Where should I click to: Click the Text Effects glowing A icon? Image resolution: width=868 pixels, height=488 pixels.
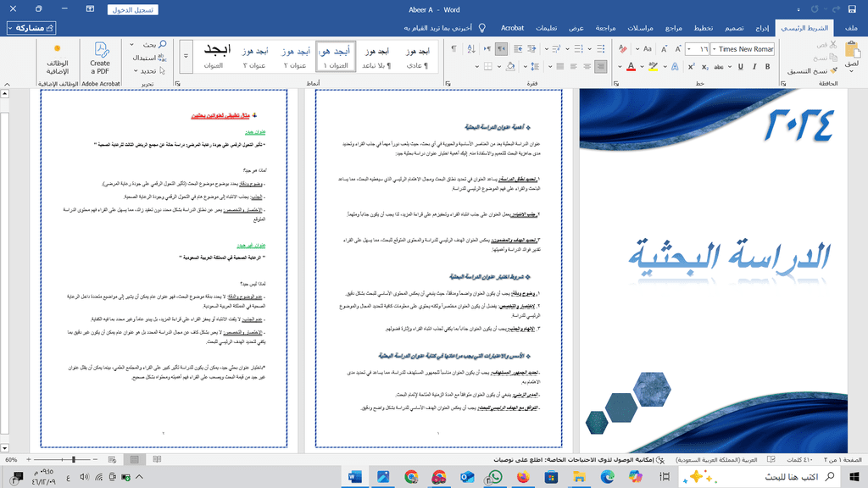675,66
